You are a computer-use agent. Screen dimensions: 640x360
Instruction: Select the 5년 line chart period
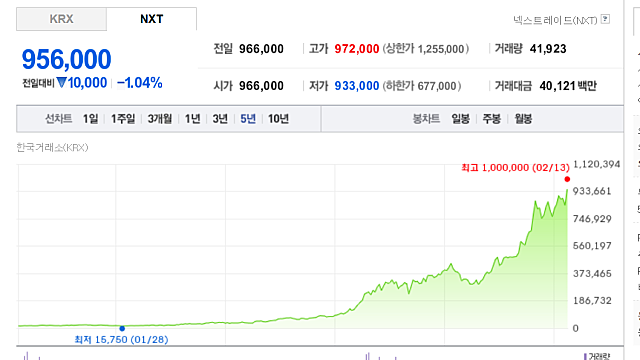click(x=248, y=119)
